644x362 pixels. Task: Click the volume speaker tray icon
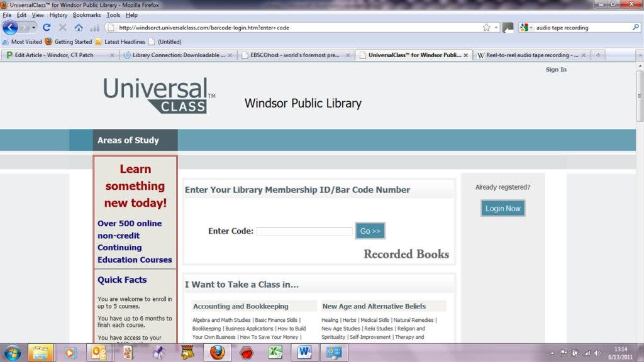[x=597, y=353]
